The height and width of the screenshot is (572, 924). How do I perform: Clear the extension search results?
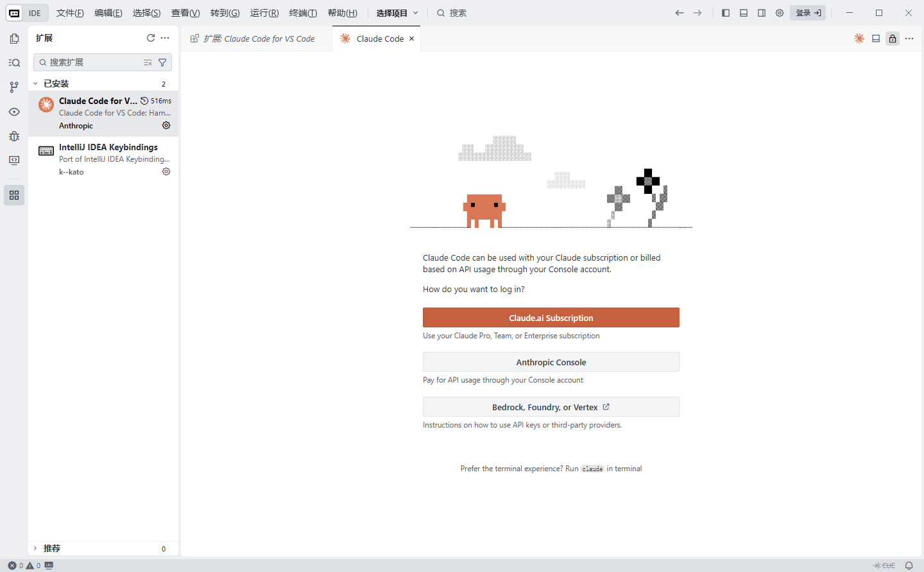(x=148, y=62)
